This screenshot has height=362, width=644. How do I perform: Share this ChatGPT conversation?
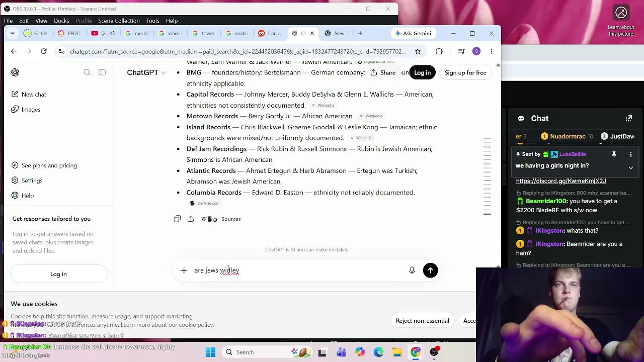[x=383, y=72]
